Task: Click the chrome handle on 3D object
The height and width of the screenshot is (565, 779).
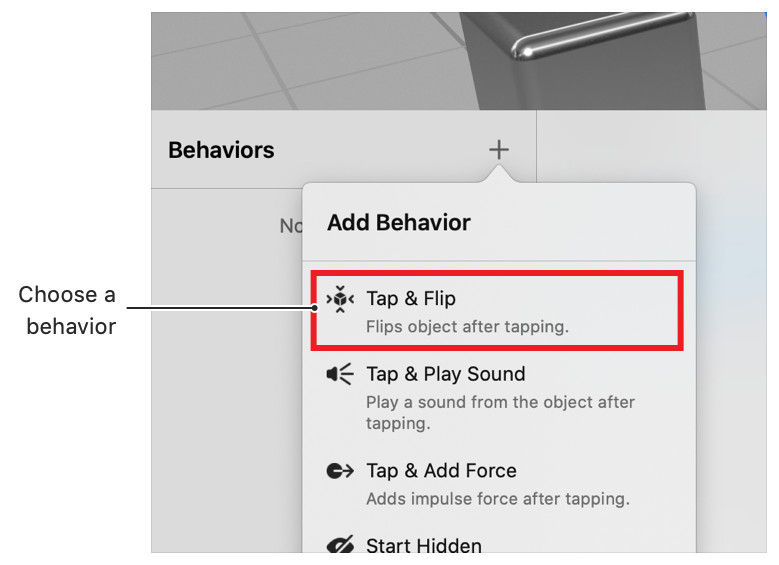Action: pos(601,36)
